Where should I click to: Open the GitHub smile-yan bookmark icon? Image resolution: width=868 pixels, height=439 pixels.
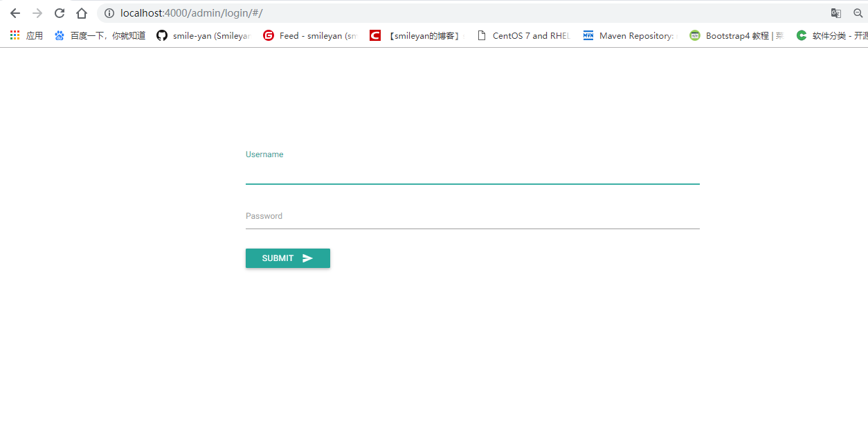click(161, 35)
